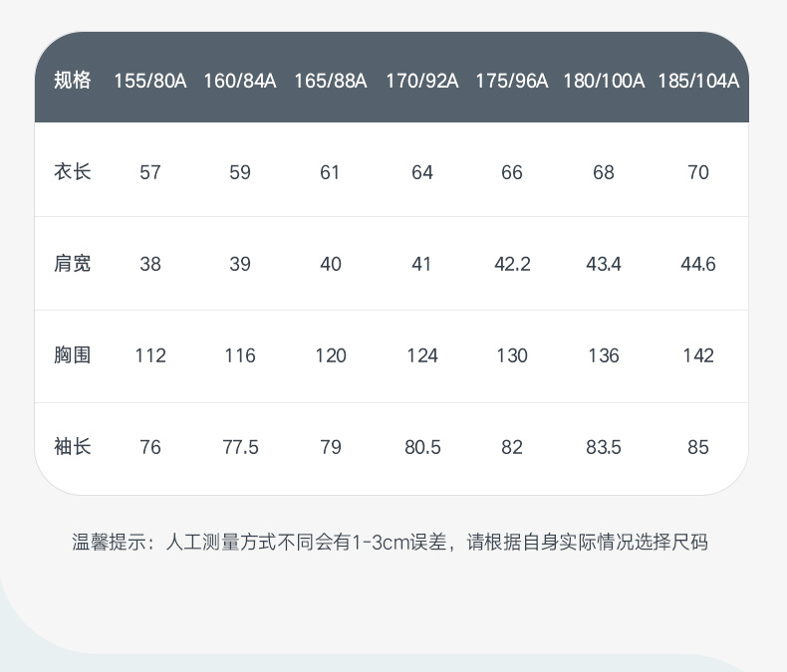Screen dimensions: 787x672
Task: Click the 165/88A size header
Action: pos(331,81)
